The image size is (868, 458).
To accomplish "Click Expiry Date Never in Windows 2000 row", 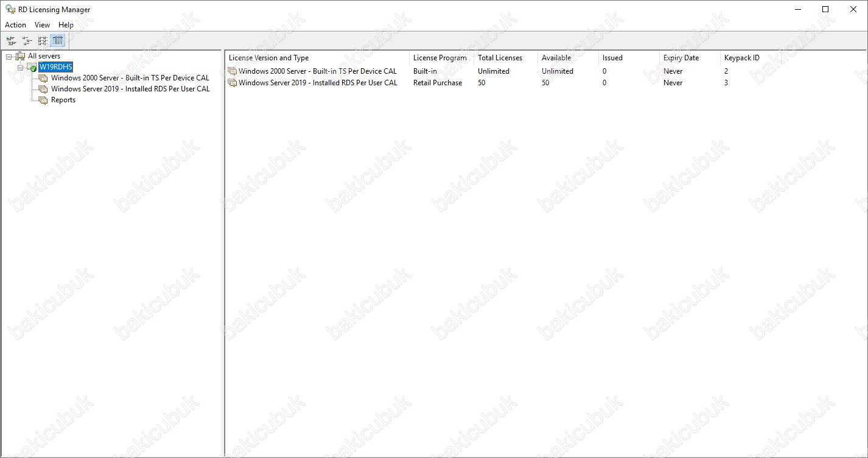I will click(x=673, y=71).
